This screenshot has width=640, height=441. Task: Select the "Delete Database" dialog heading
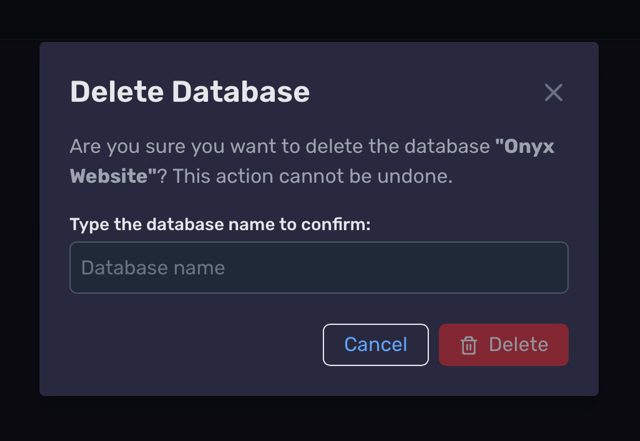(x=190, y=92)
